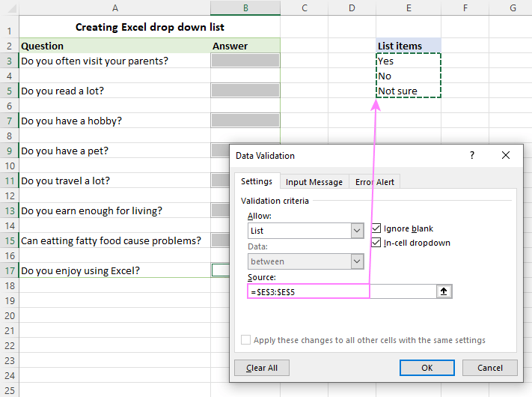Select column E header
The width and height of the screenshot is (532, 397).
(409, 7)
